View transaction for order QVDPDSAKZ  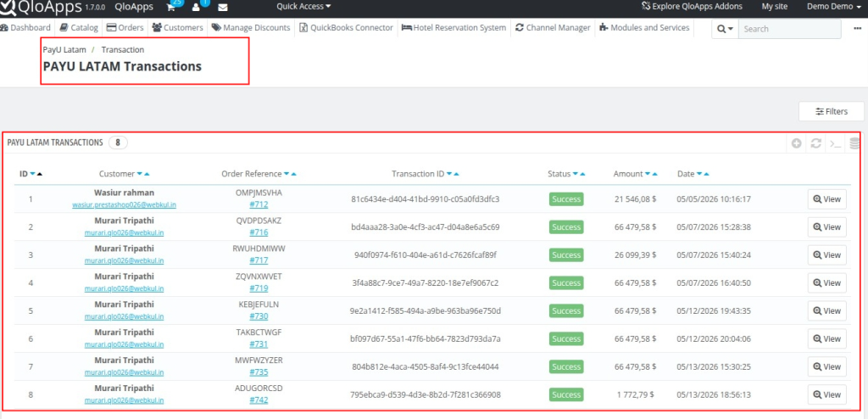click(x=827, y=227)
